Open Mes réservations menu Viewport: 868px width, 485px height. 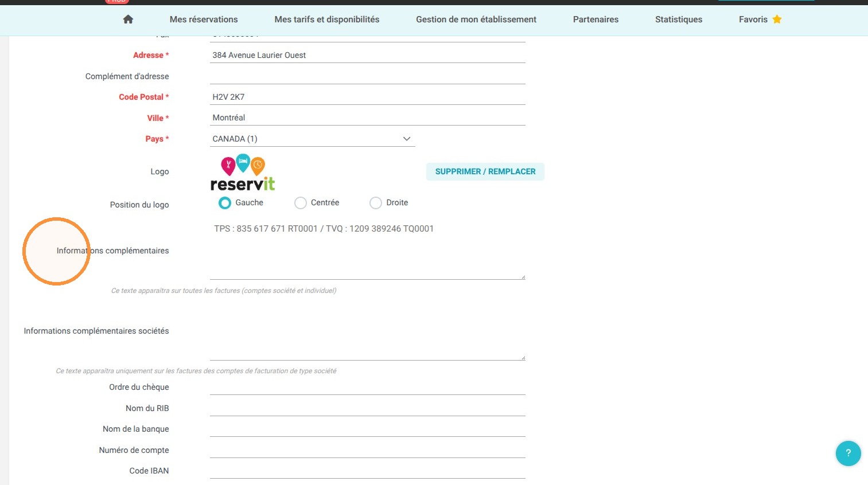coord(204,19)
